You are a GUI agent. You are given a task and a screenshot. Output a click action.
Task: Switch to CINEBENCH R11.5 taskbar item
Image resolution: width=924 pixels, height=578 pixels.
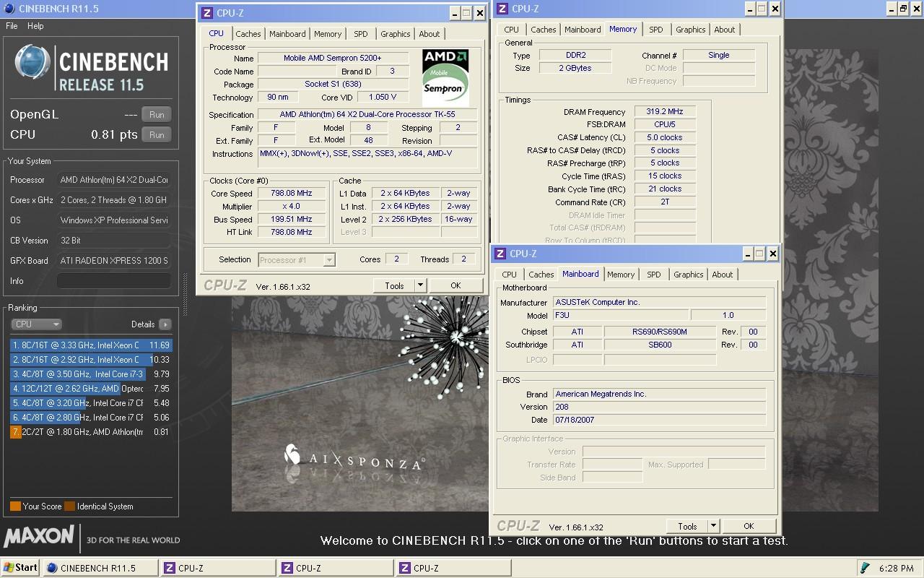(100, 568)
